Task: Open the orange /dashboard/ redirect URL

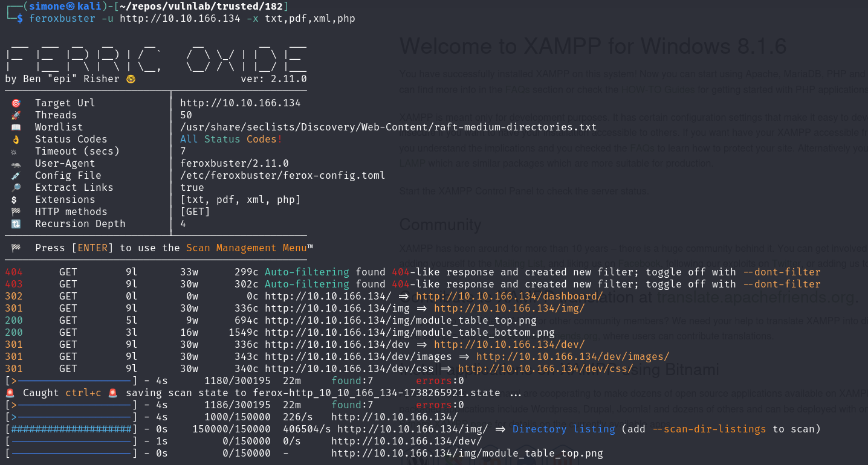Action: (x=509, y=297)
